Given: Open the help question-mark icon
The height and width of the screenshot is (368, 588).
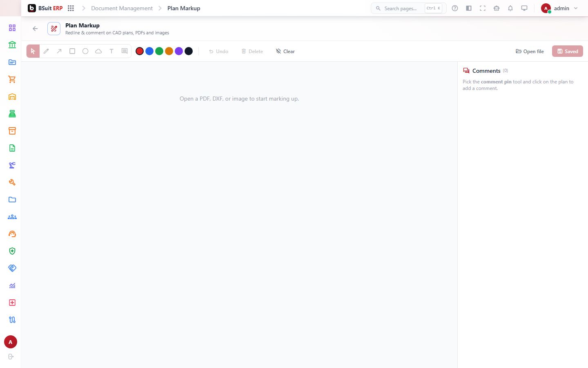Looking at the screenshot, I should pyautogui.click(x=455, y=8).
